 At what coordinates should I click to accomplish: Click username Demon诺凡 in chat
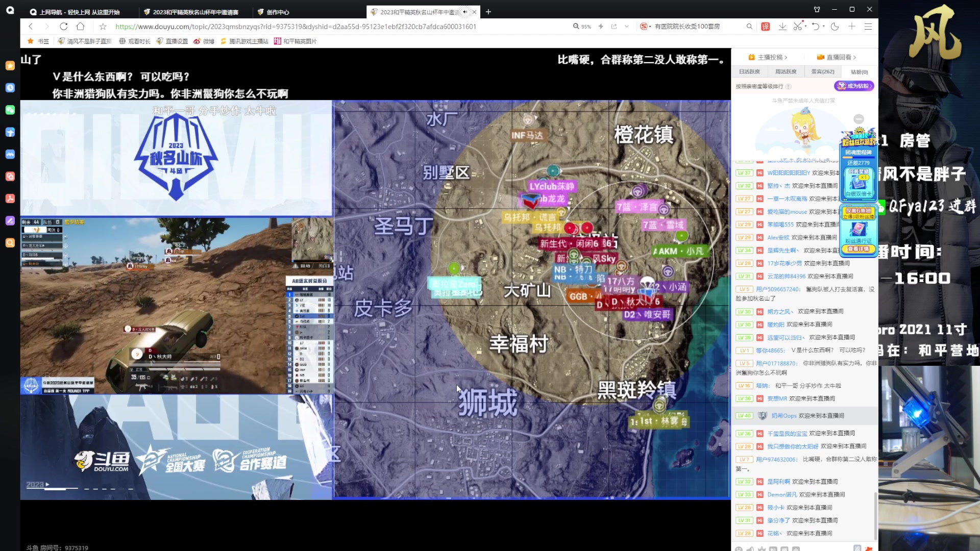[782, 494]
